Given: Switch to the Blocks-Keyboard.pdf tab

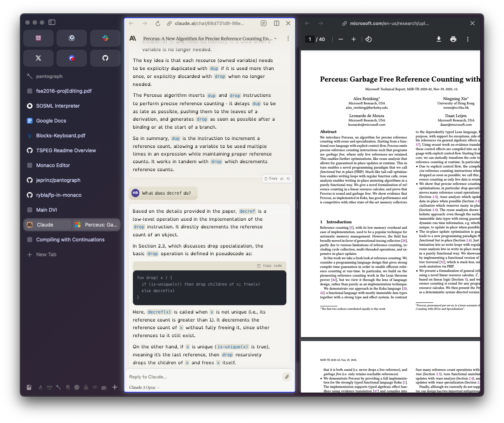Looking at the screenshot, I should (x=72, y=136).
